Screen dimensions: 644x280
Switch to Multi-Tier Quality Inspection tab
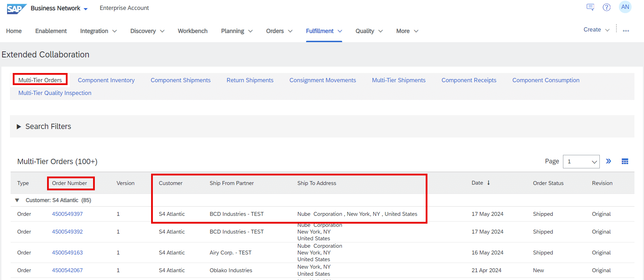pos(55,93)
